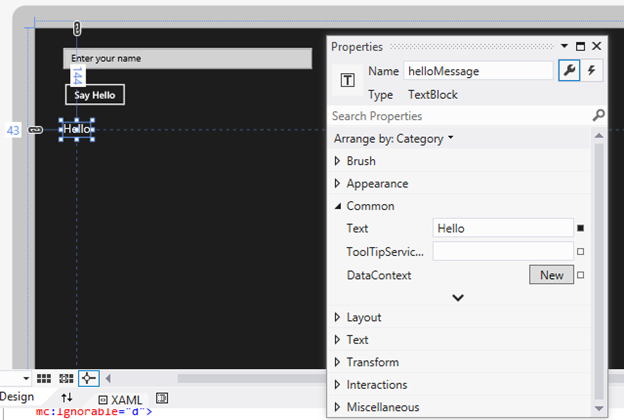624x420 pixels.
Task: Click the XAML tab icon
Action: (x=103, y=400)
